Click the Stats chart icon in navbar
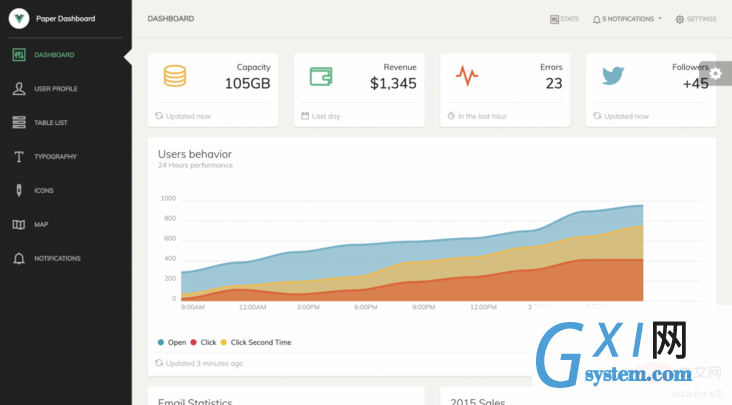 (554, 19)
